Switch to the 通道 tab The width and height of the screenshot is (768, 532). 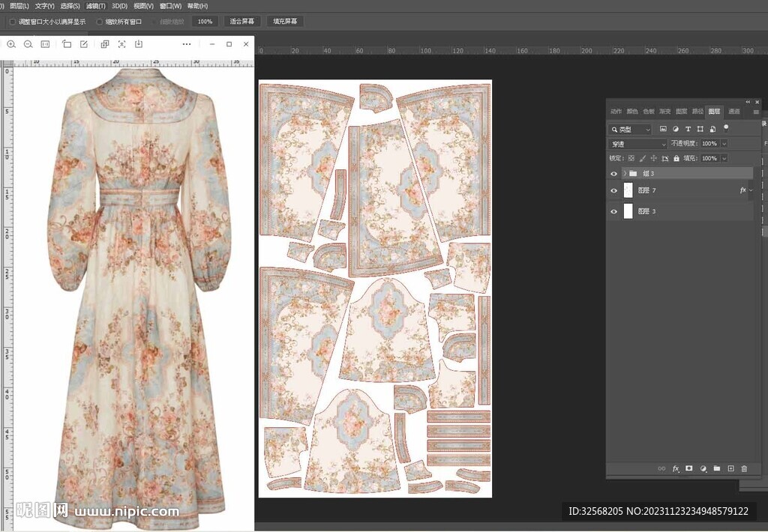pos(733,111)
